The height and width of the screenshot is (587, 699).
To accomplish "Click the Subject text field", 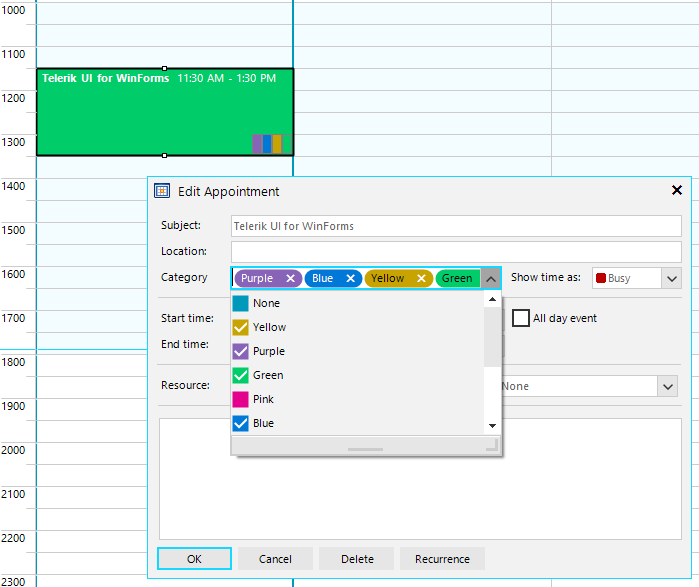I will tap(456, 226).
